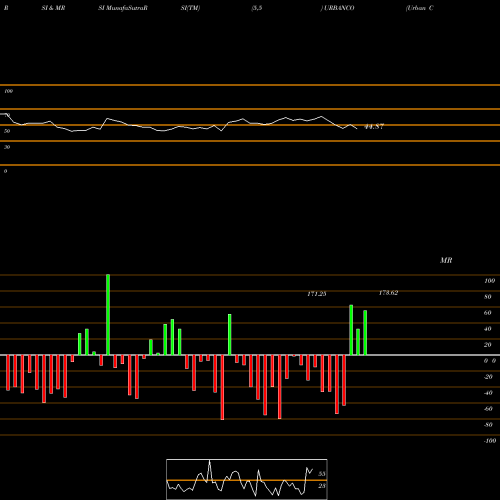The height and width of the screenshot is (500, 500).
Task: Click the RSI value label 44.37
Action: tap(374, 127)
